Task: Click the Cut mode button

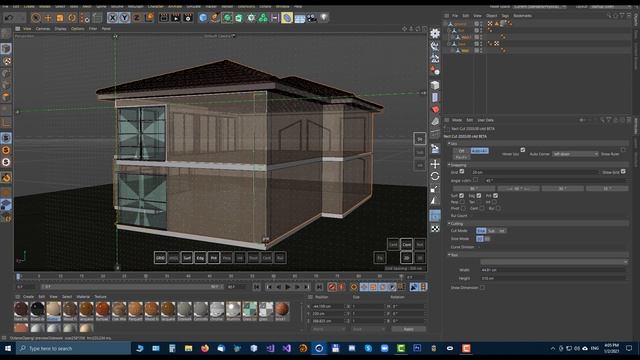Action: pyautogui.click(x=481, y=231)
